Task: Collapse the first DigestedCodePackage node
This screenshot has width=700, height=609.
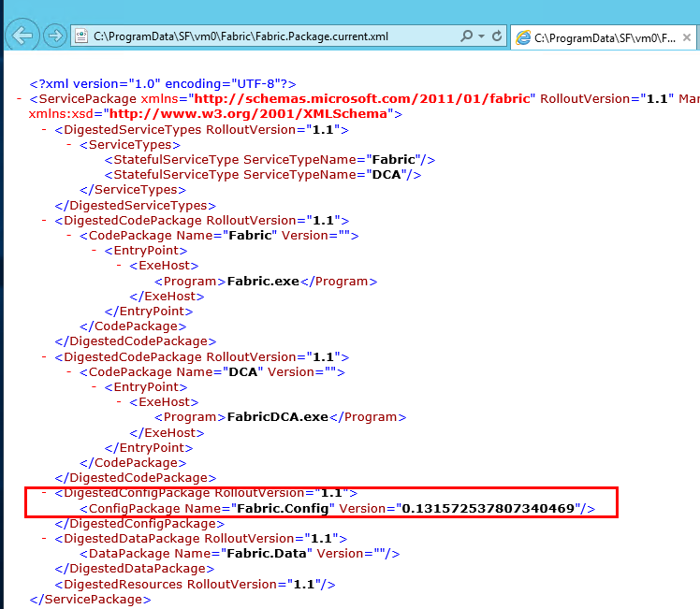Action: pos(44,221)
